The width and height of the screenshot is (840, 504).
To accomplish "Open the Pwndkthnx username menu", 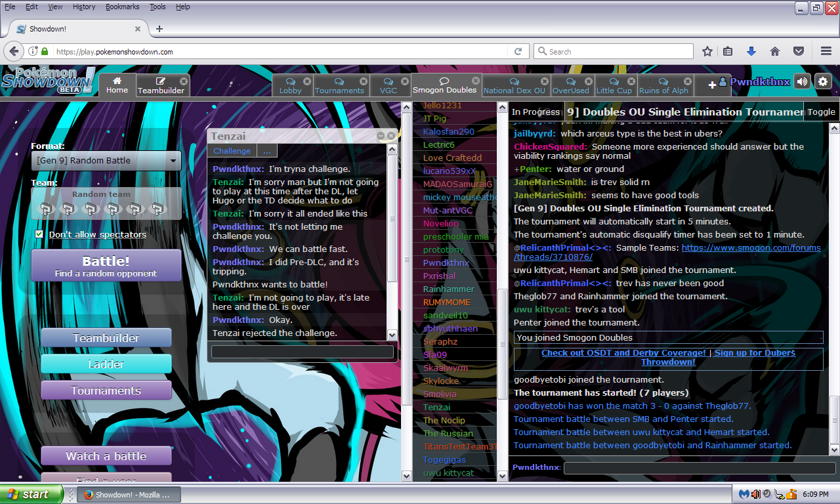I will 755,82.
